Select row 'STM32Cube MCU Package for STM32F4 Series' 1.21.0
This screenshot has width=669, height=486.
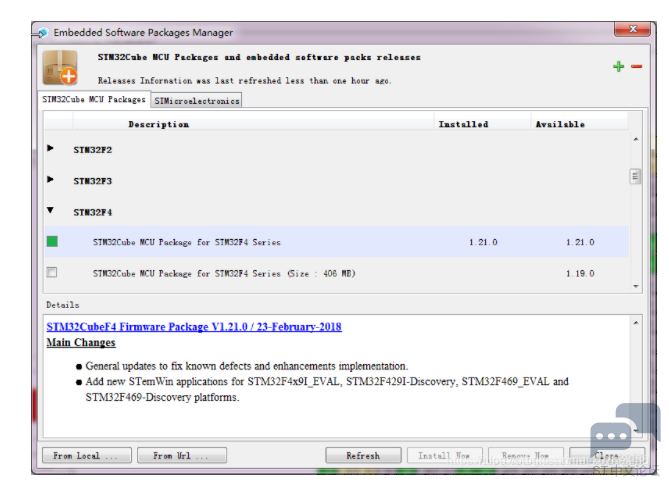[336, 242]
